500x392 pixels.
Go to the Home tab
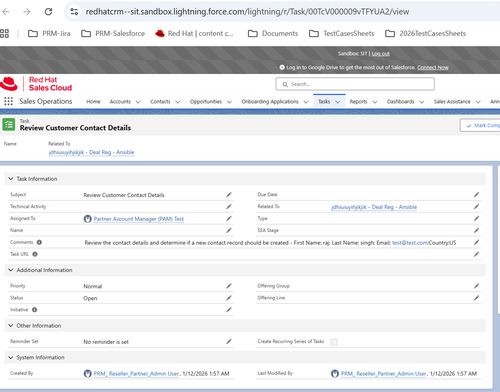tap(93, 102)
